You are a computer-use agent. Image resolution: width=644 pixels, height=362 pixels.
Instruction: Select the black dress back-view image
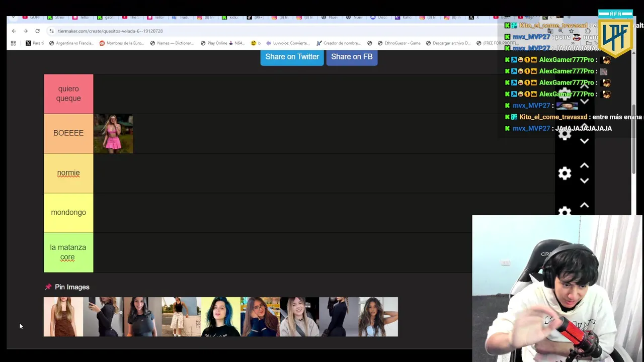click(x=339, y=317)
